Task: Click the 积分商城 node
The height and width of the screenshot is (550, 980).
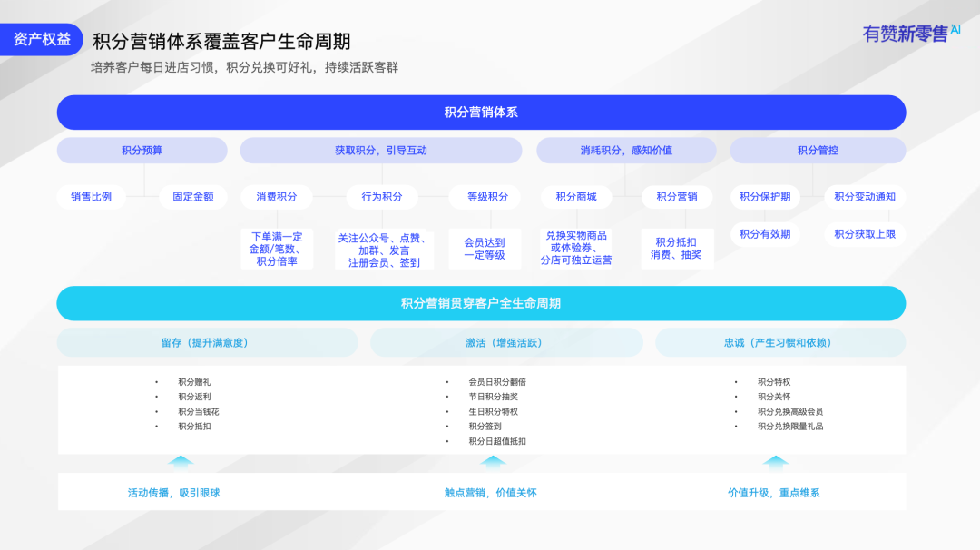Action: click(576, 197)
